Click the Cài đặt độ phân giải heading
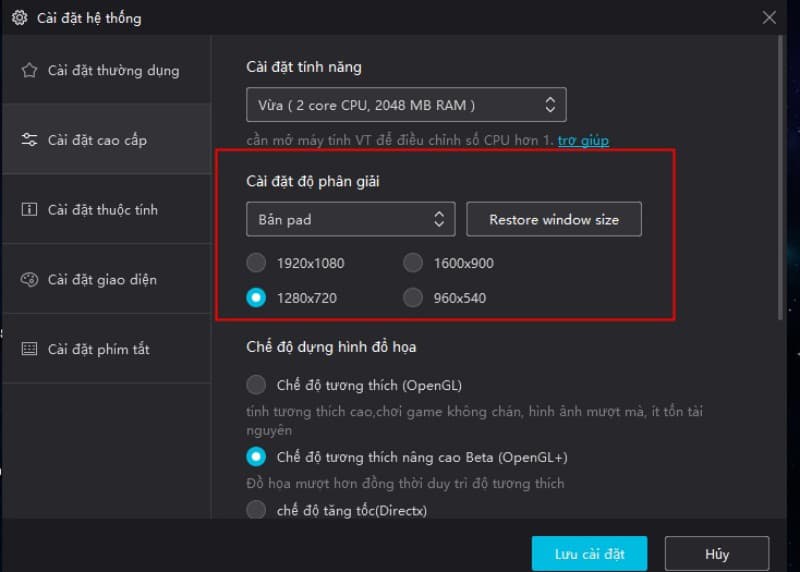Viewport: 800px width, 572px height. pos(313,181)
